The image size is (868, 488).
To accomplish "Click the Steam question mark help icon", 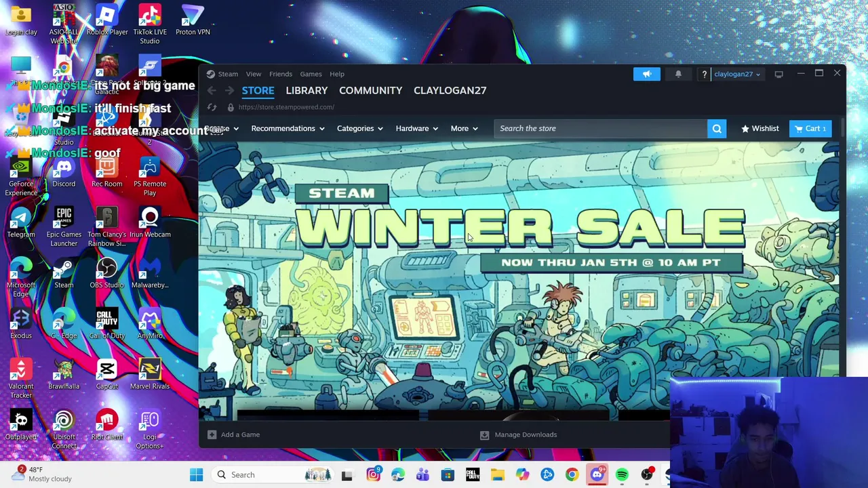I will (x=704, y=74).
